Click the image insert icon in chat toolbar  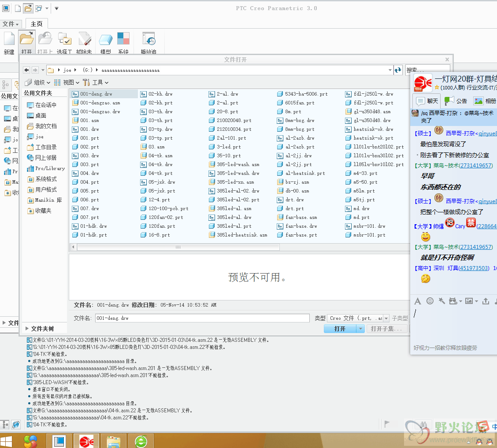pyautogui.click(x=469, y=301)
